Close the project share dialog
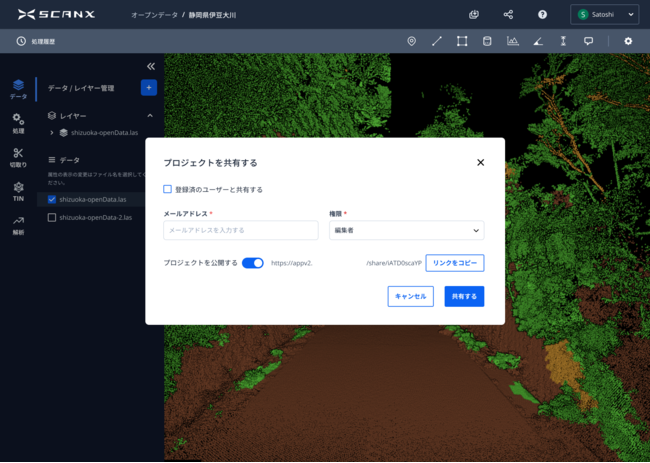650x463 pixels. coord(480,162)
